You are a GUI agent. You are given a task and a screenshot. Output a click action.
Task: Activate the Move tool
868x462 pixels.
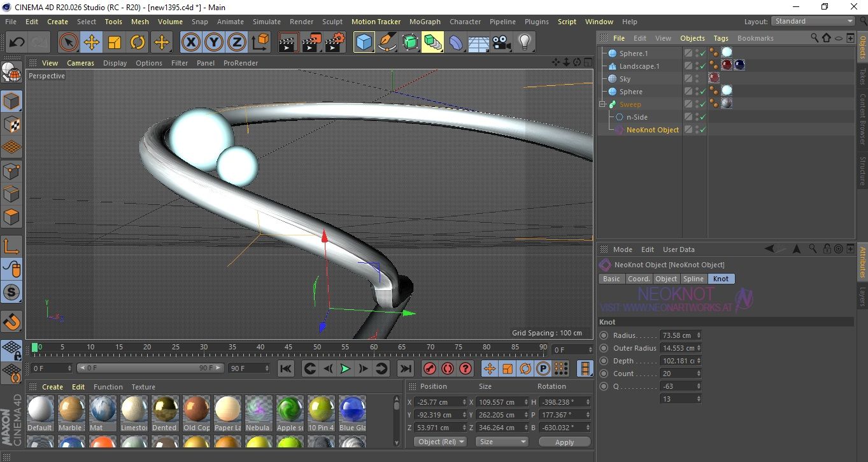[x=92, y=43]
